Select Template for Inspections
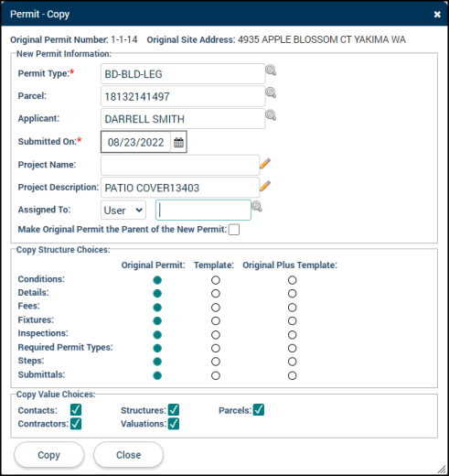Screen dimensions: 449x476 coord(216,335)
